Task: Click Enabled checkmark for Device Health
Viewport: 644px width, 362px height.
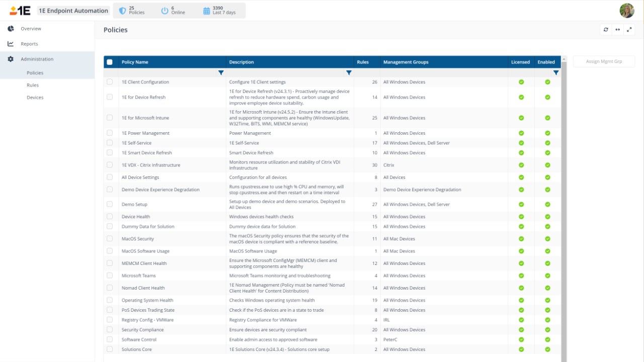Action: (547, 217)
